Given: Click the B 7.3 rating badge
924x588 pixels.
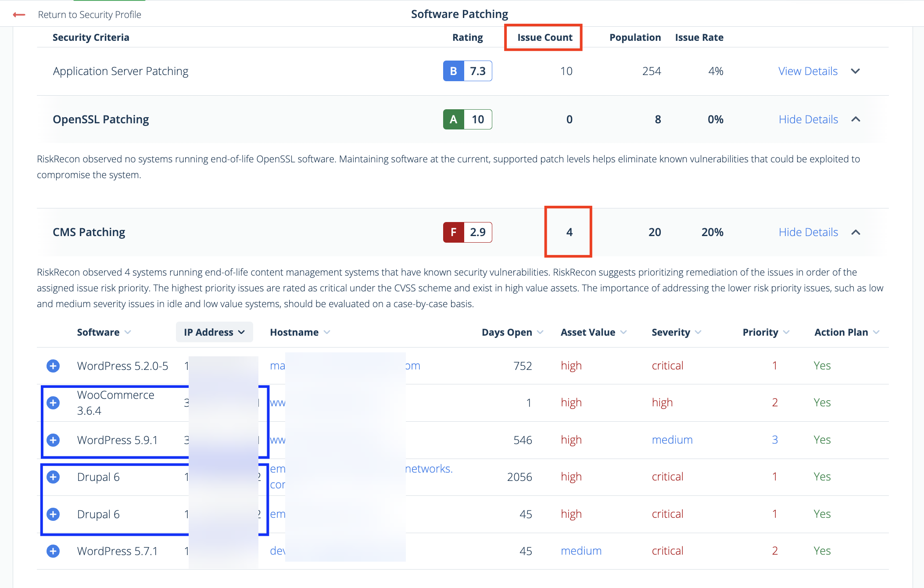Looking at the screenshot, I should click(x=467, y=71).
